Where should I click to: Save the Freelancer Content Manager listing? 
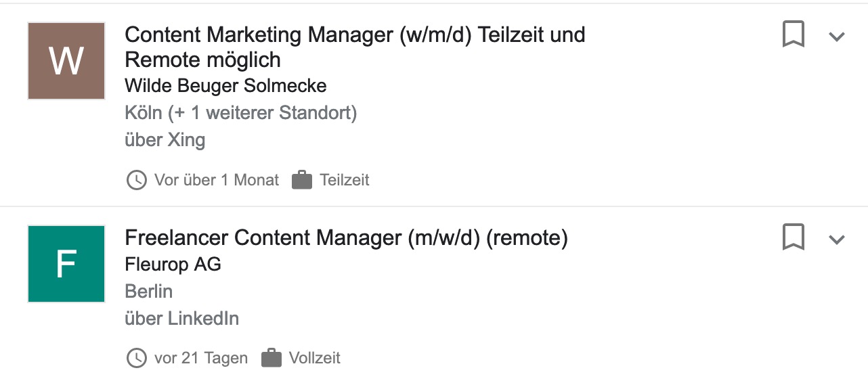(x=794, y=238)
